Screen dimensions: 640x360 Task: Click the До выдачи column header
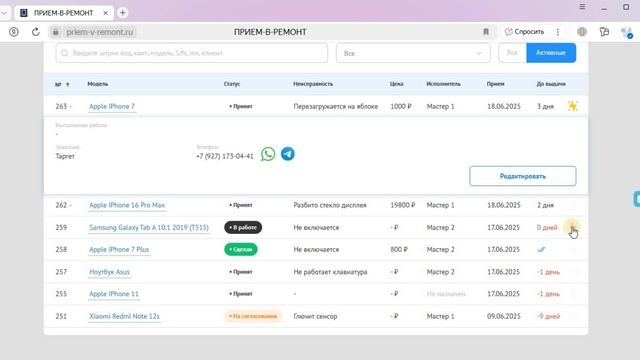click(551, 84)
